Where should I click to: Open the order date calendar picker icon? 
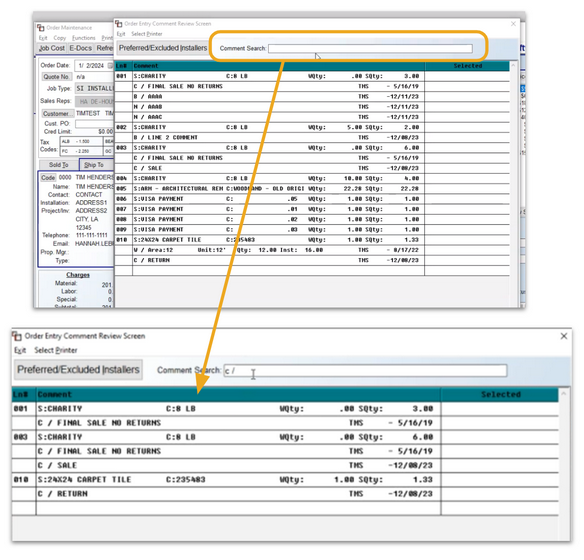pyautogui.click(x=110, y=66)
